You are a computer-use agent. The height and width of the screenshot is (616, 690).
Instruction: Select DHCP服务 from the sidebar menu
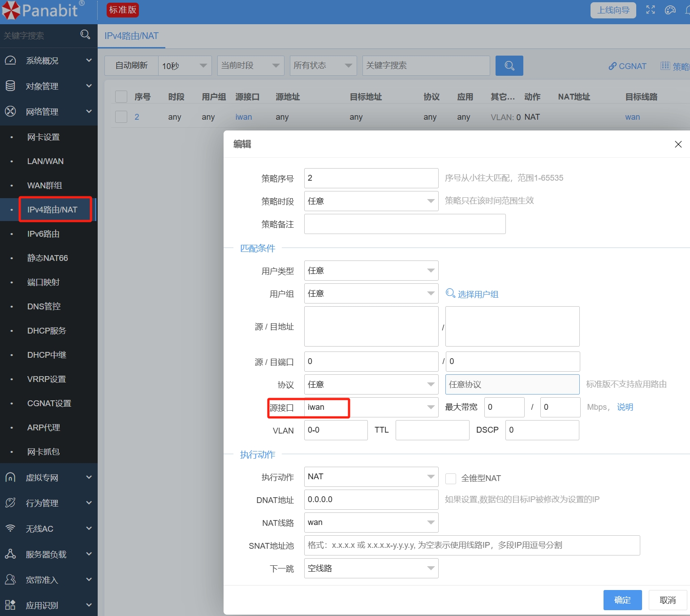click(47, 330)
